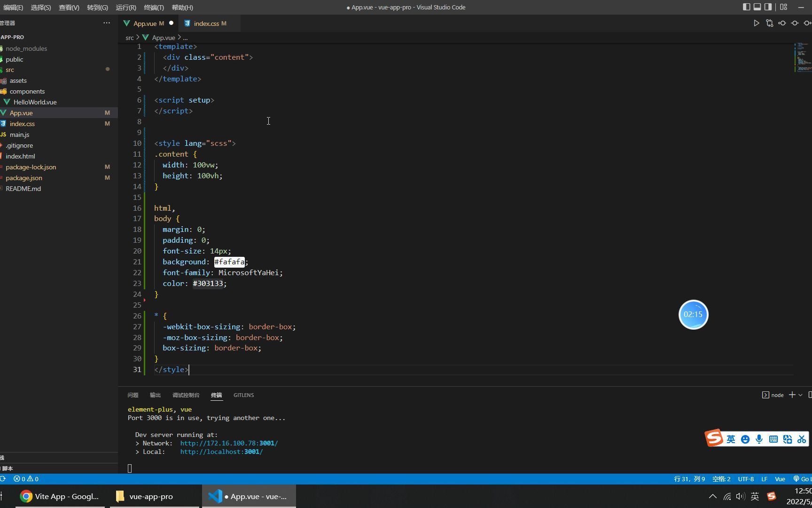Toggle 英 language mode on Sogou toolbar
The width and height of the screenshot is (812, 508).
pyautogui.click(x=731, y=439)
